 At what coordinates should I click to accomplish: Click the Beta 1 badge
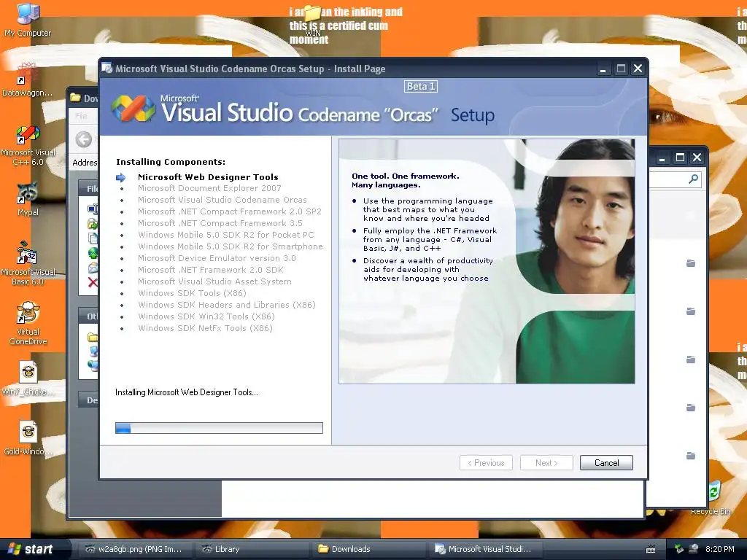click(421, 86)
